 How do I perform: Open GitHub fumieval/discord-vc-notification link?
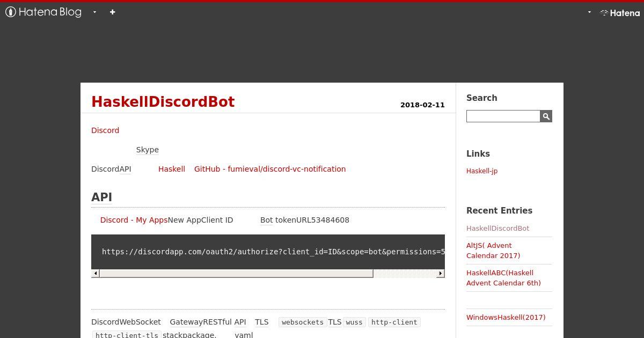270,169
